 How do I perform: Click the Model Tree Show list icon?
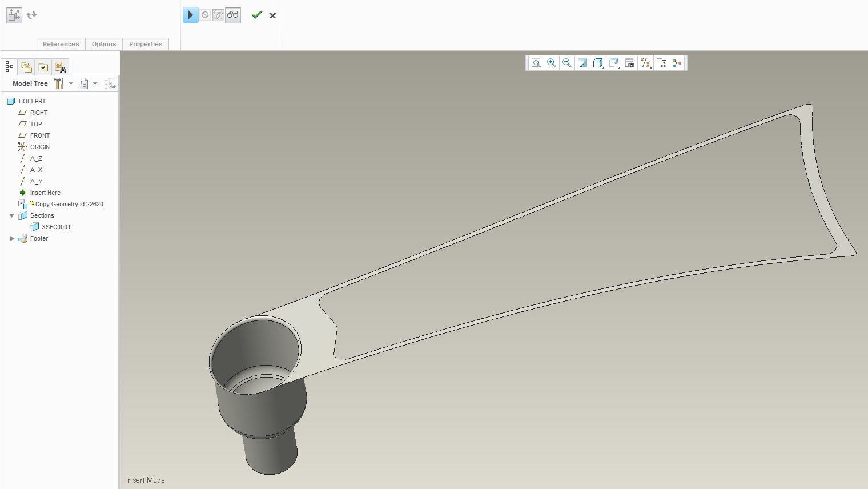pos(83,83)
